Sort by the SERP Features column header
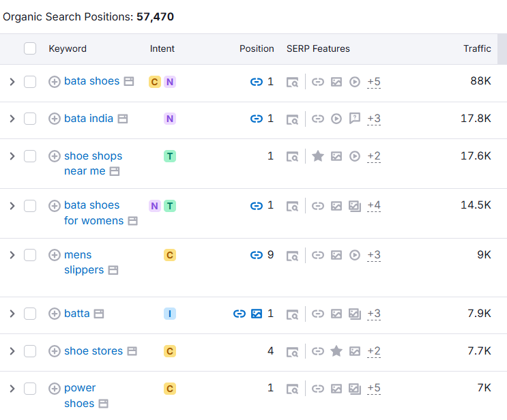The height and width of the screenshot is (420, 507). point(318,49)
